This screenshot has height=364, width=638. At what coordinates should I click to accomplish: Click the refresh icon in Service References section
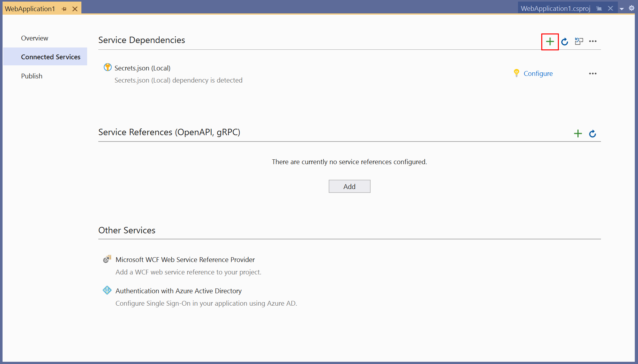592,133
